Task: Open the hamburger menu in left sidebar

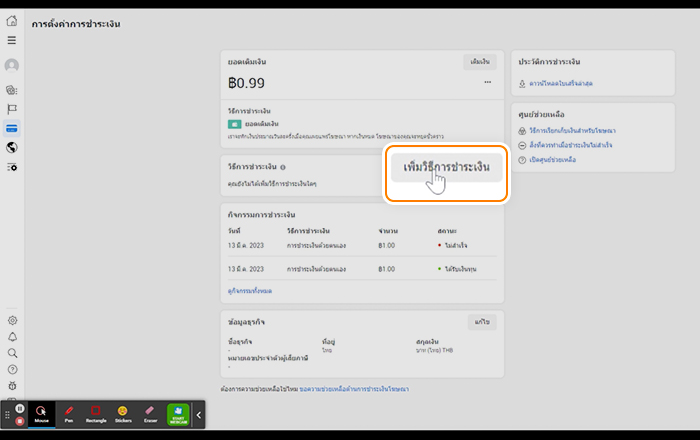Action: (x=12, y=40)
